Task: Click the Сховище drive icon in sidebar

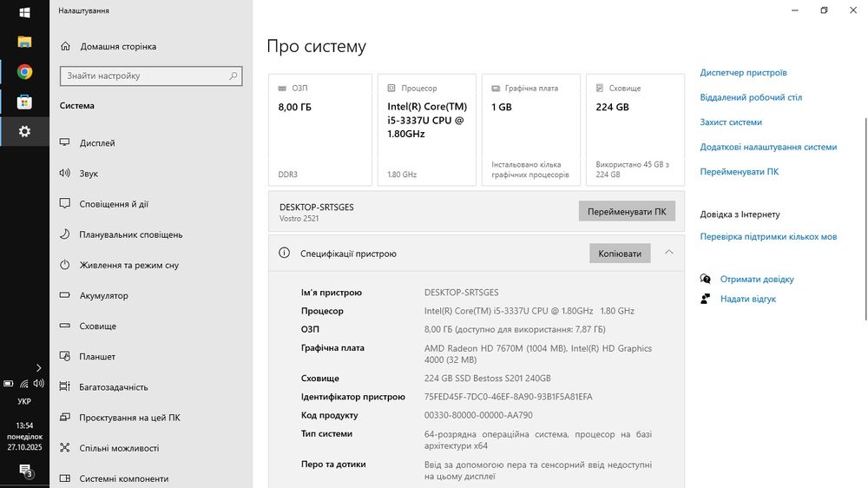Action: (65, 325)
